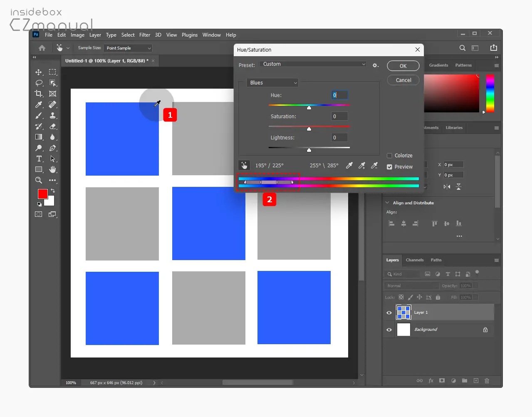This screenshot has width=532, height=417.
Task: Select the Hand tool in toolbar
Action: [x=52, y=169]
